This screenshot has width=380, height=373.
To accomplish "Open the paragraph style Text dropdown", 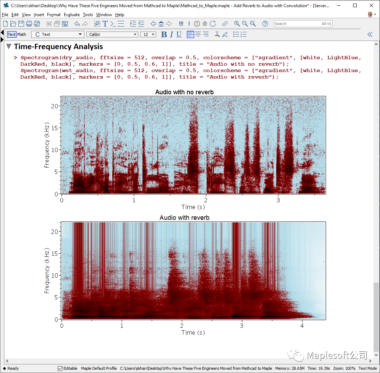I will click(x=57, y=34).
